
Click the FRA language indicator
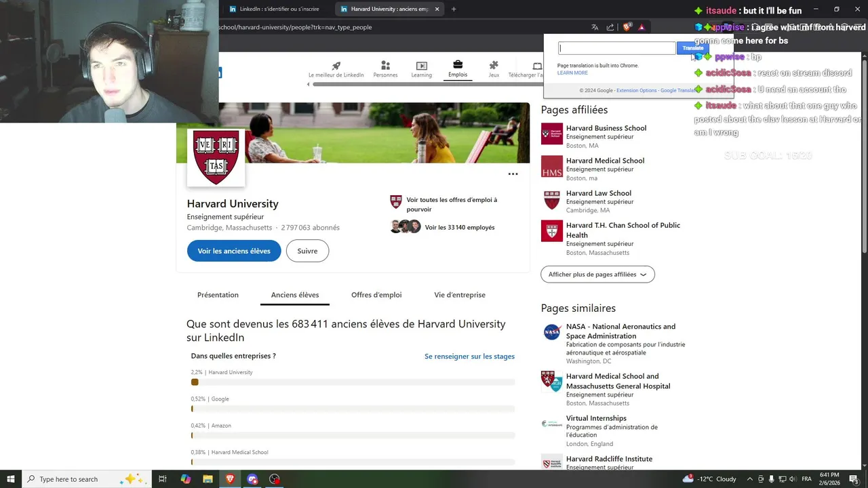click(806, 479)
